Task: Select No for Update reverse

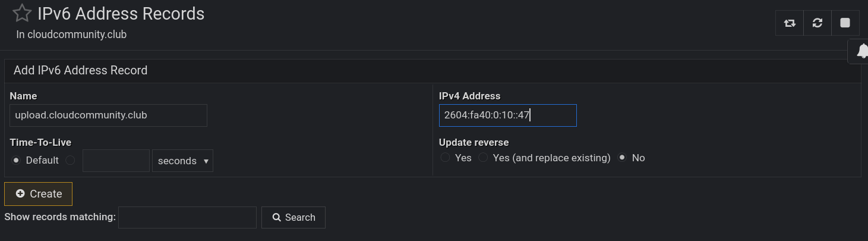Action: [x=622, y=158]
